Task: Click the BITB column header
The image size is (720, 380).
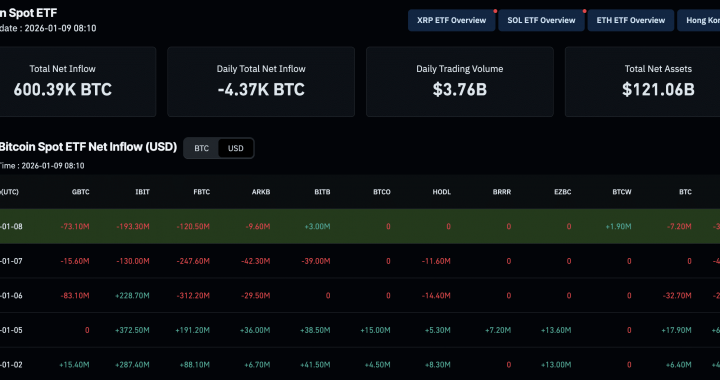Action: 322,192
